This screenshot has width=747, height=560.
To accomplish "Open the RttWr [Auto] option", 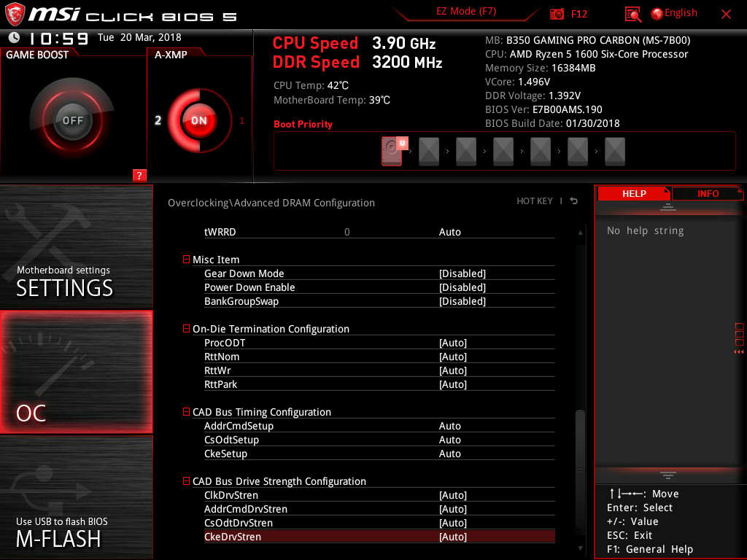I will click(x=452, y=370).
